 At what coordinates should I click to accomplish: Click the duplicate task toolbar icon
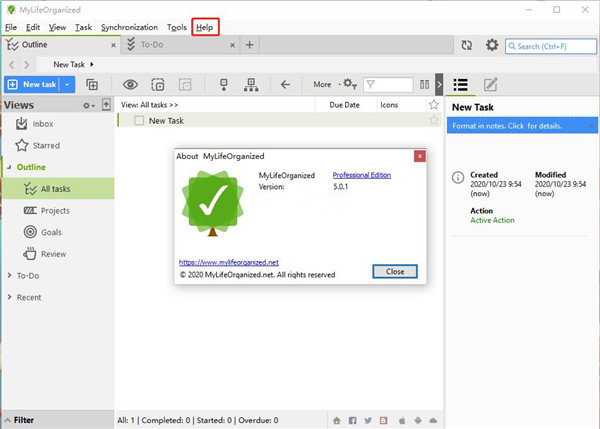coord(158,84)
